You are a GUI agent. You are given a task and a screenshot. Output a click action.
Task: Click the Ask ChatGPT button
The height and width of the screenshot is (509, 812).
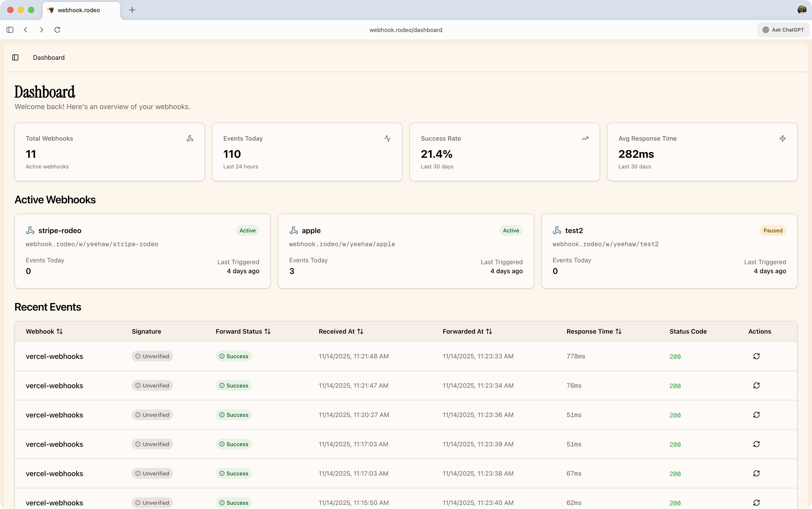point(783,30)
